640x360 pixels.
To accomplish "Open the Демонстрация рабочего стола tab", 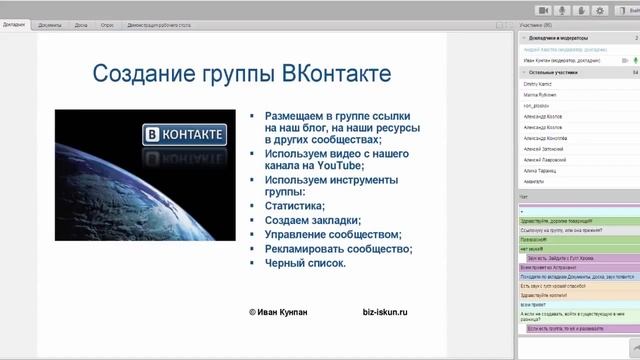I will pyautogui.click(x=159, y=25).
